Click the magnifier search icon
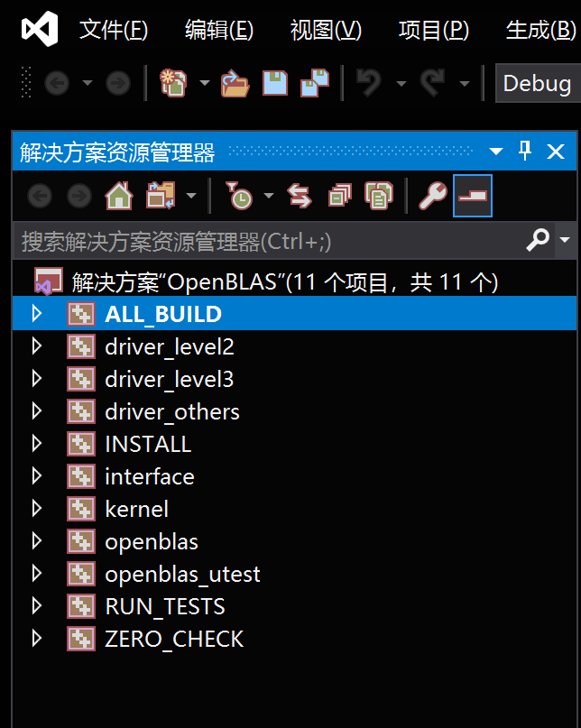 [538, 240]
